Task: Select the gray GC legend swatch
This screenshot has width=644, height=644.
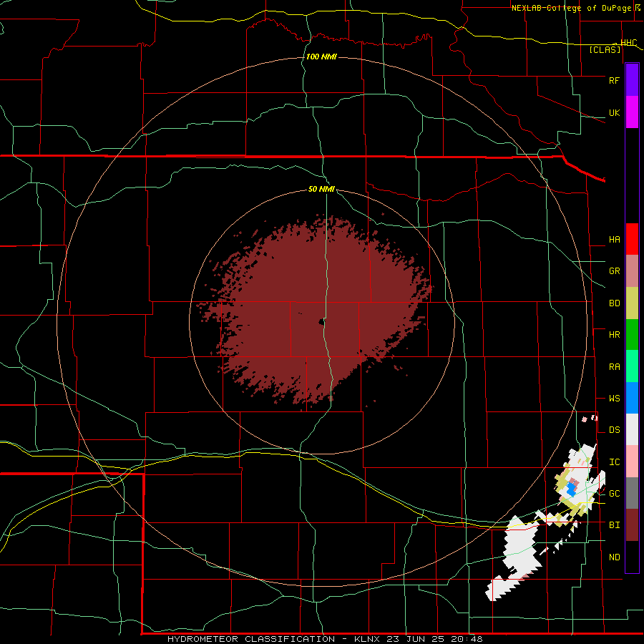Action: [x=632, y=493]
